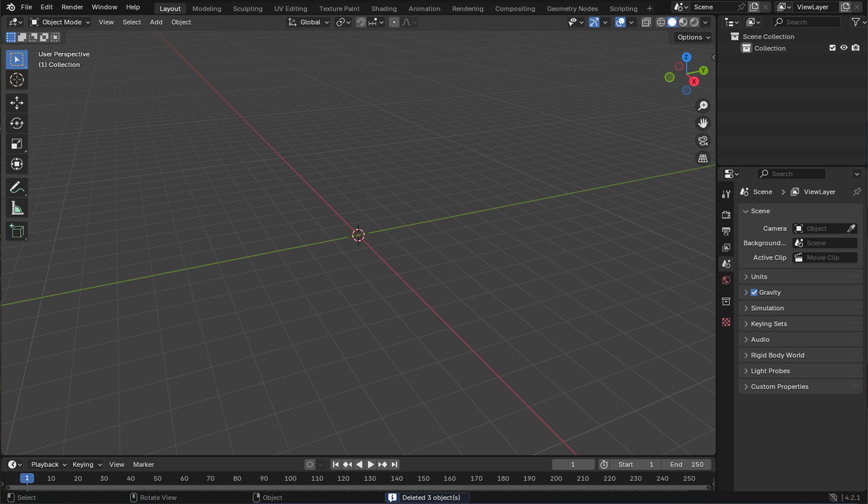Open the Playback dropdown in timeline
The width and height of the screenshot is (868, 504).
[x=48, y=464]
